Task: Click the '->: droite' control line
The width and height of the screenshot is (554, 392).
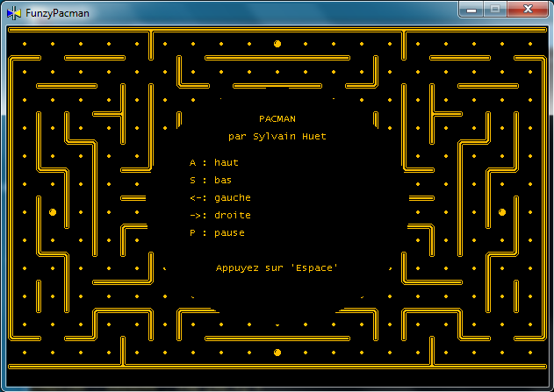Action: 220,215
